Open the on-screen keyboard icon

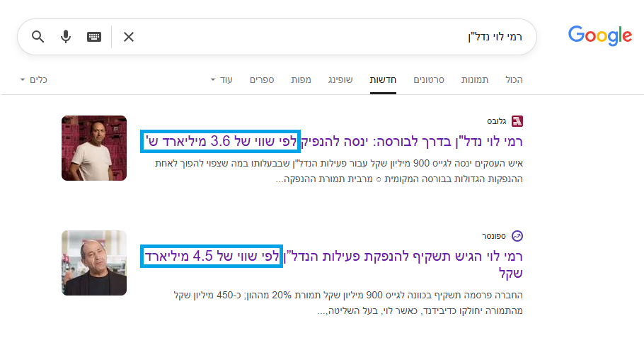pyautogui.click(x=94, y=37)
